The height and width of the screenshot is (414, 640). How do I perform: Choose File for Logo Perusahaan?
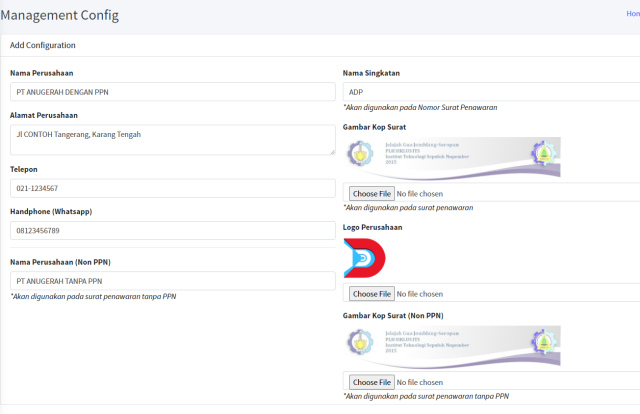[371, 294]
